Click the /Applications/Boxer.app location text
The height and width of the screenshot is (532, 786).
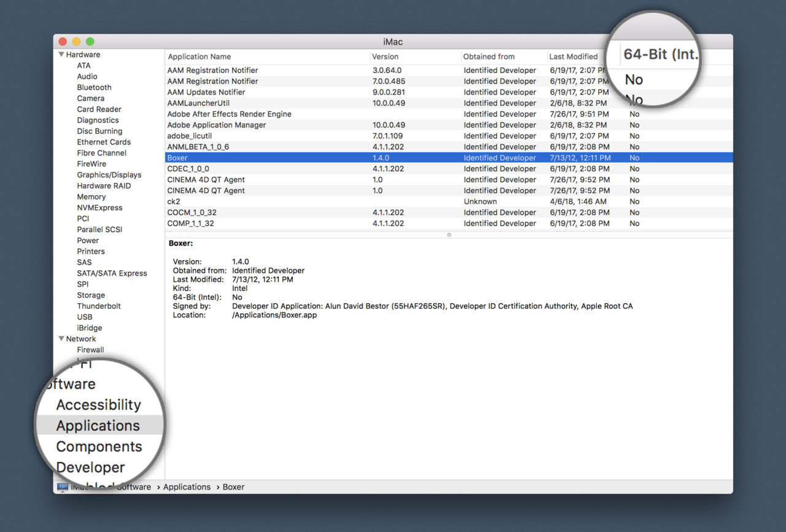[274, 315]
